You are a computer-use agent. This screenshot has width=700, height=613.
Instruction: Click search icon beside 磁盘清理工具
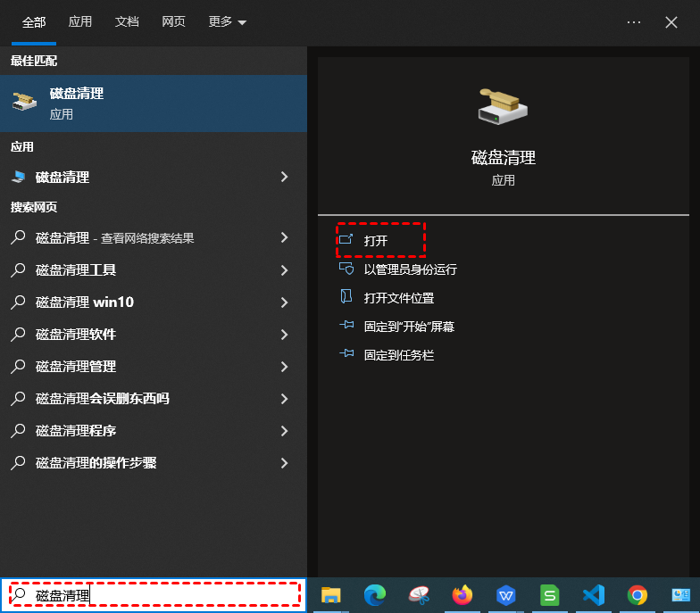coord(18,269)
